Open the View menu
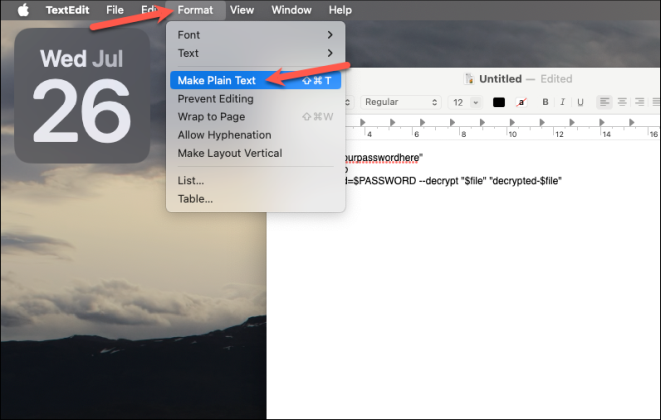 [242, 10]
